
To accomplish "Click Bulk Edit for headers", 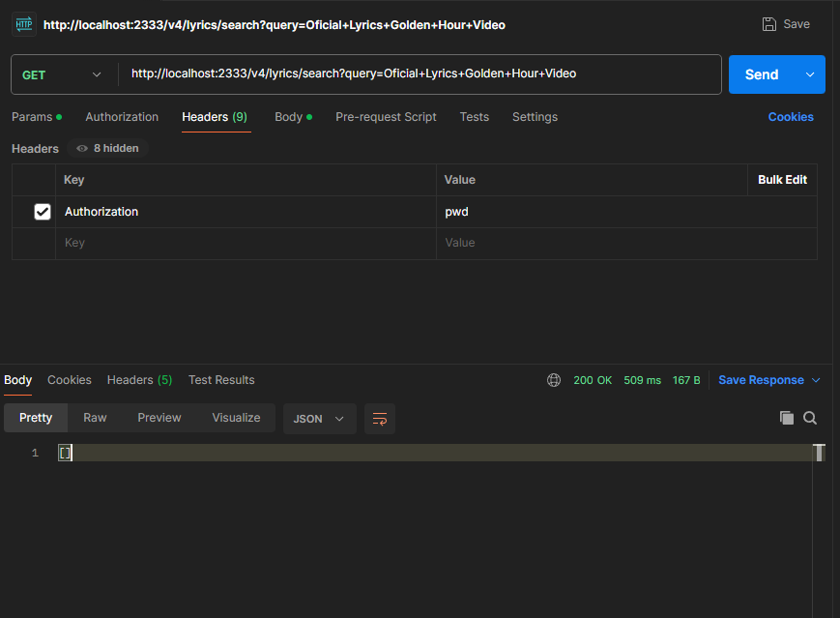I will (x=782, y=180).
